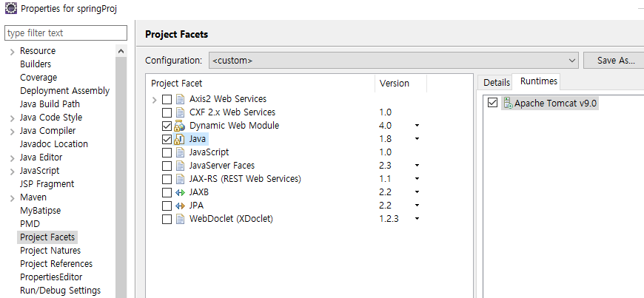
Task: Select JSP Fragment in the tree
Action: tap(47, 184)
